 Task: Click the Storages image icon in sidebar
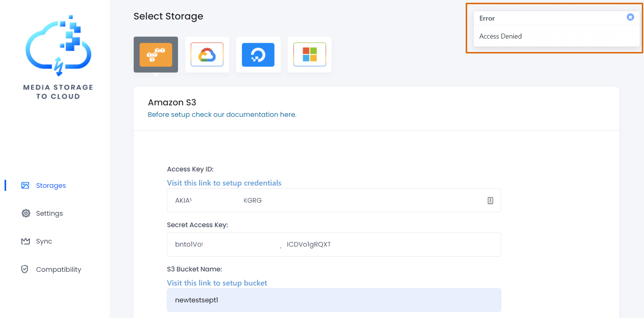point(25,186)
